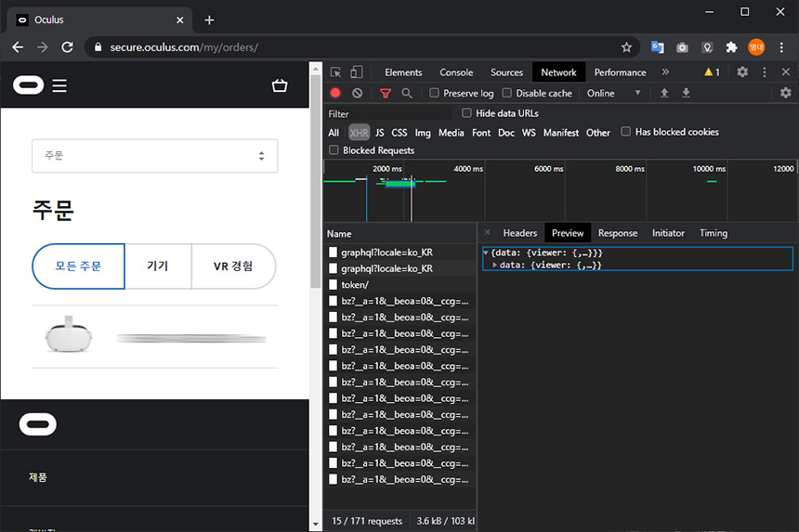Collapse the root {data: {viewer}} node

[486, 253]
